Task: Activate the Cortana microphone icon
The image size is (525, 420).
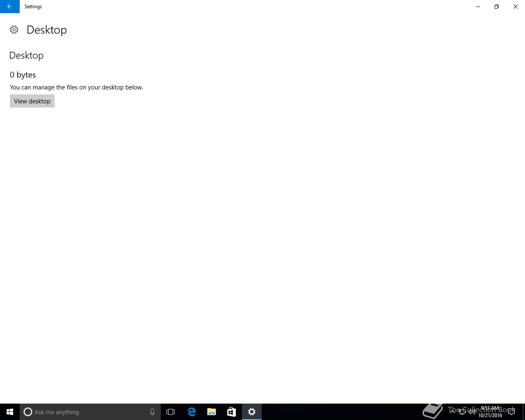Action: click(x=152, y=412)
